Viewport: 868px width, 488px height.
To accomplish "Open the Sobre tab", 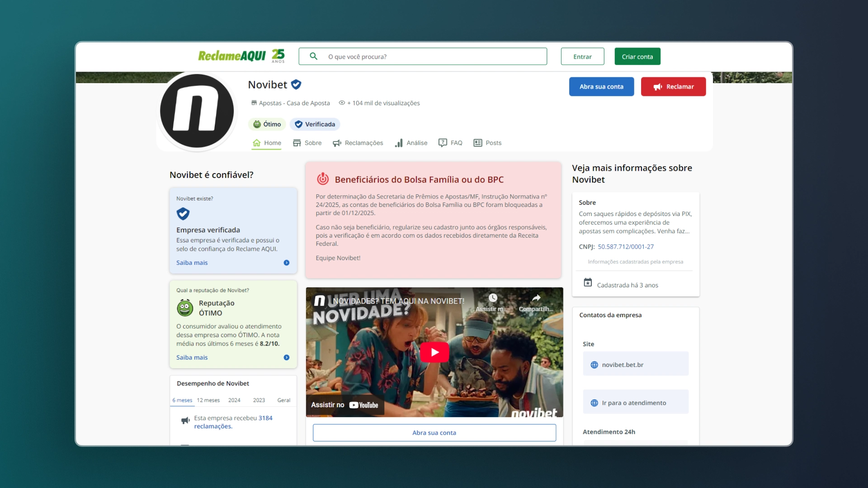I will point(307,143).
